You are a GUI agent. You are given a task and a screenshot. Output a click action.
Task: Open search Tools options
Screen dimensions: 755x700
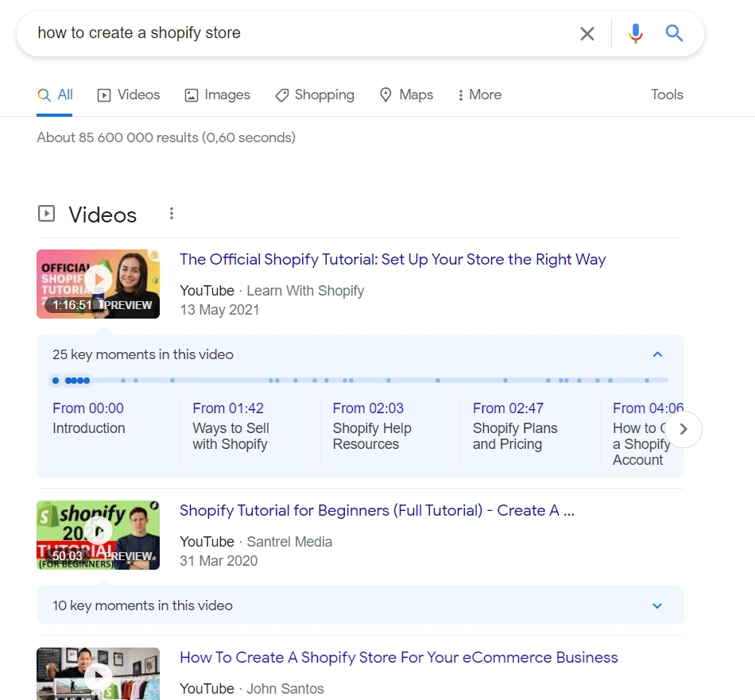[667, 95]
